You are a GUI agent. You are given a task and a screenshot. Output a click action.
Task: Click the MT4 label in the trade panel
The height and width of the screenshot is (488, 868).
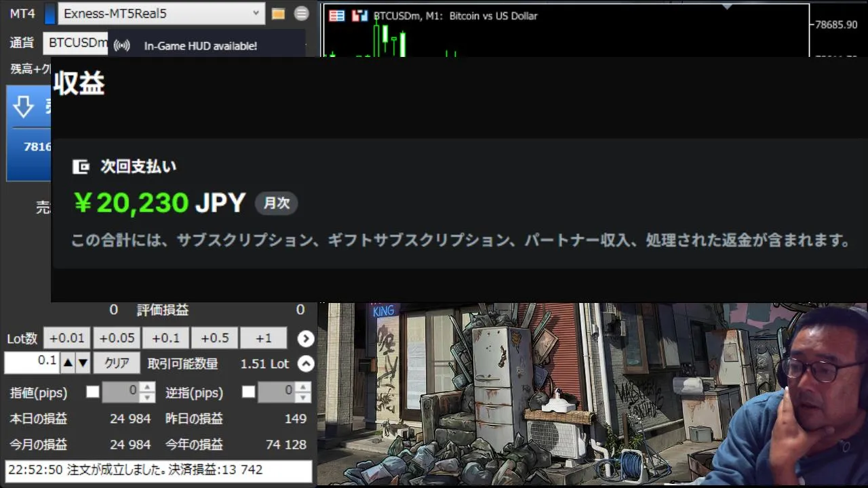(22, 14)
